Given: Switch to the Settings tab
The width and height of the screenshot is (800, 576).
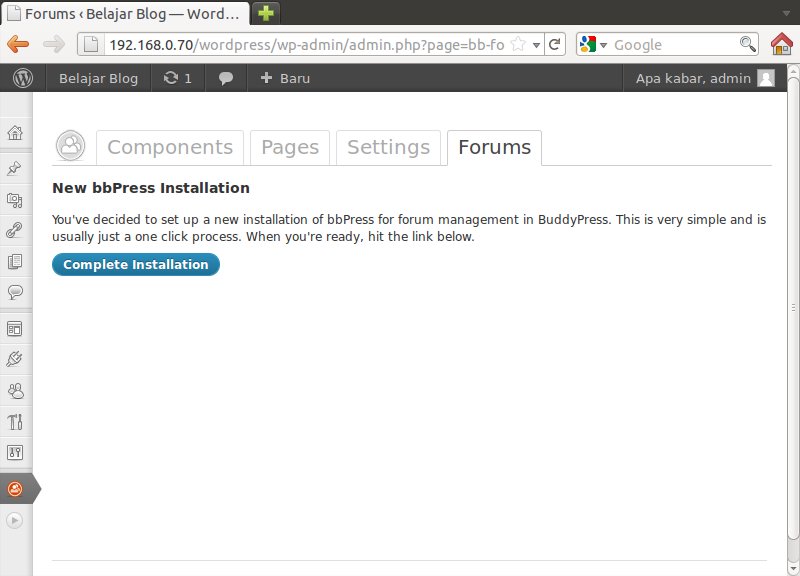Looking at the screenshot, I should point(388,147).
